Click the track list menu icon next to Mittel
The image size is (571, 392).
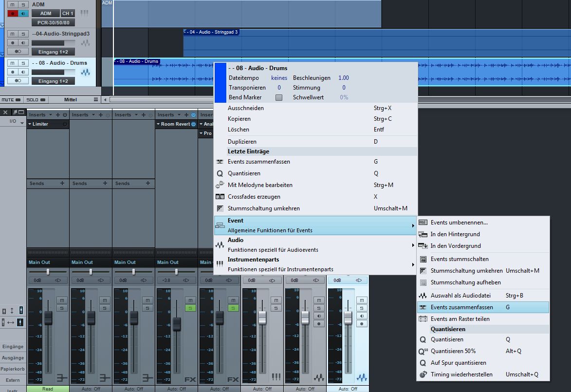tap(96, 99)
